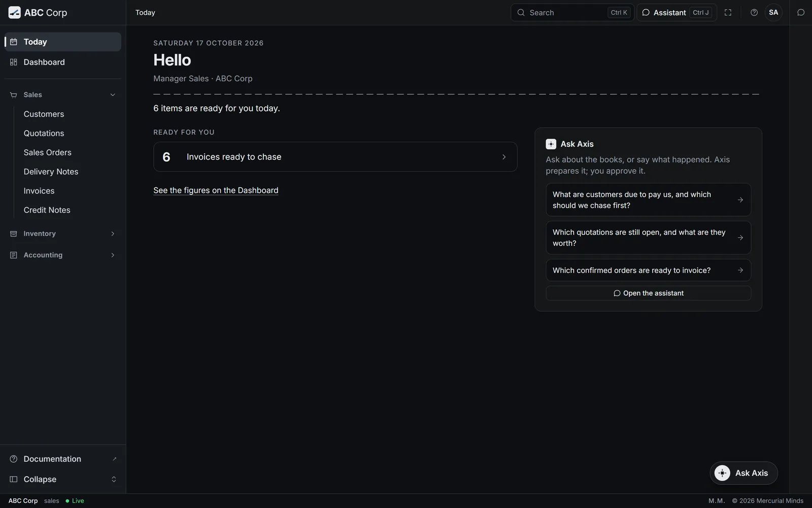Viewport: 812px width, 508px height.
Task: Click the Inventory box icon
Action: (14, 234)
